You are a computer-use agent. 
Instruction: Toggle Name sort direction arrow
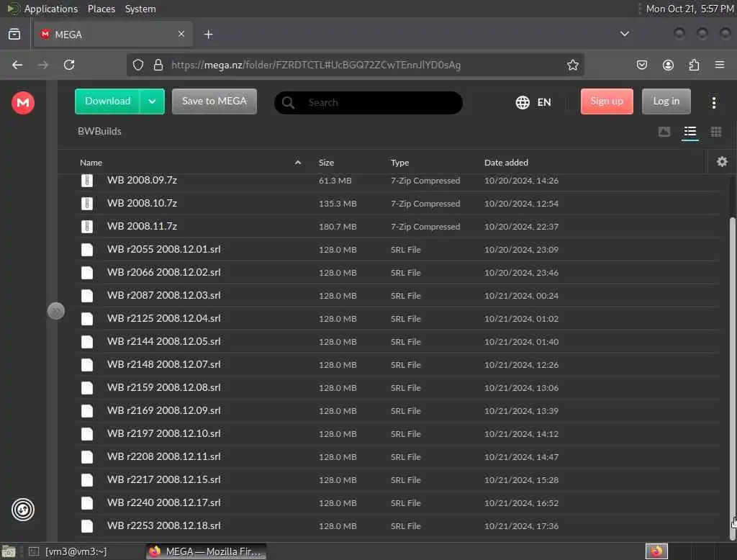coord(297,162)
